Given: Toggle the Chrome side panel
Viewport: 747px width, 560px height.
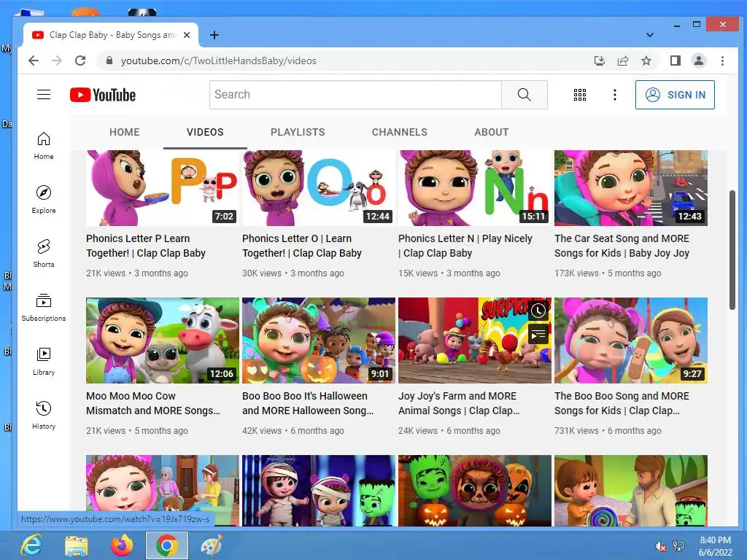Looking at the screenshot, I should (x=675, y=61).
